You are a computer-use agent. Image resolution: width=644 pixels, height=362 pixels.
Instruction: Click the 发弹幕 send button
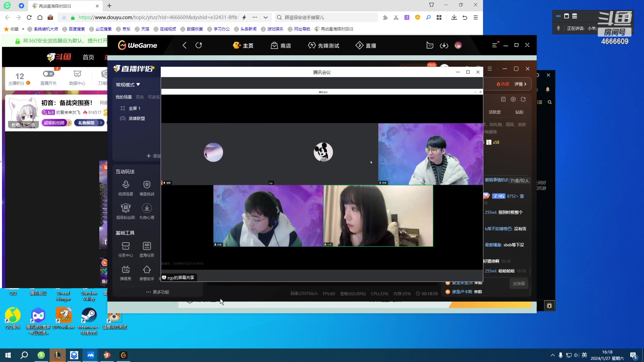click(519, 284)
